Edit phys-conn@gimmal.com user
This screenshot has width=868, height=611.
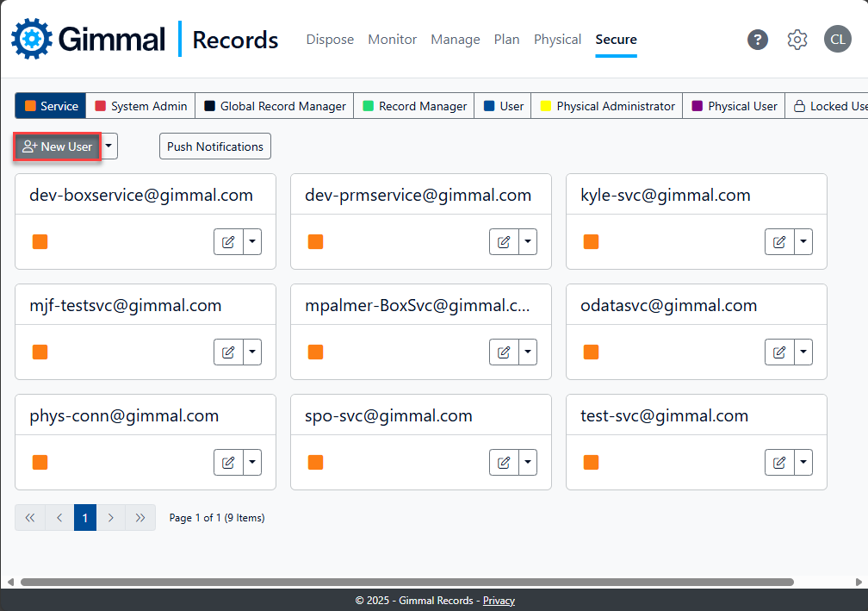click(x=228, y=462)
